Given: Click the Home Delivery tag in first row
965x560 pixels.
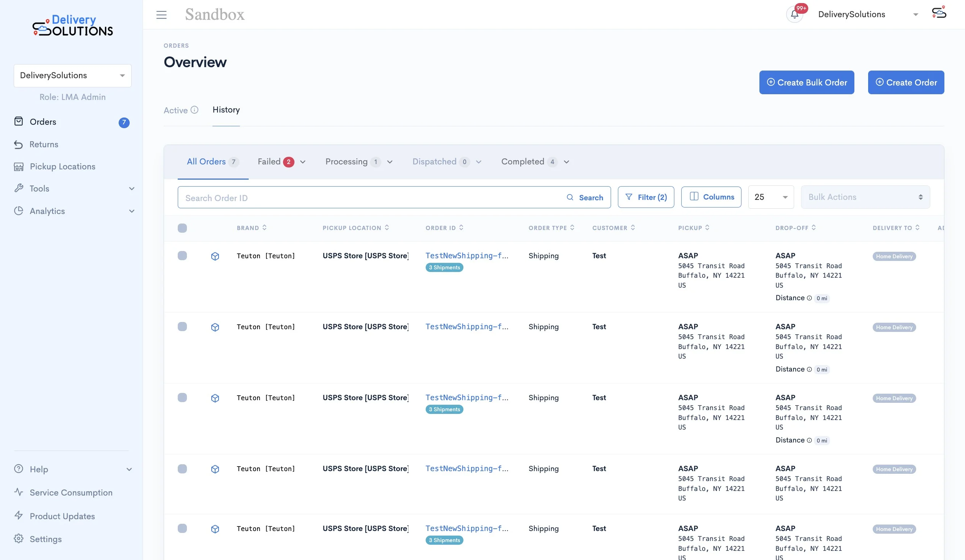Looking at the screenshot, I should [894, 256].
